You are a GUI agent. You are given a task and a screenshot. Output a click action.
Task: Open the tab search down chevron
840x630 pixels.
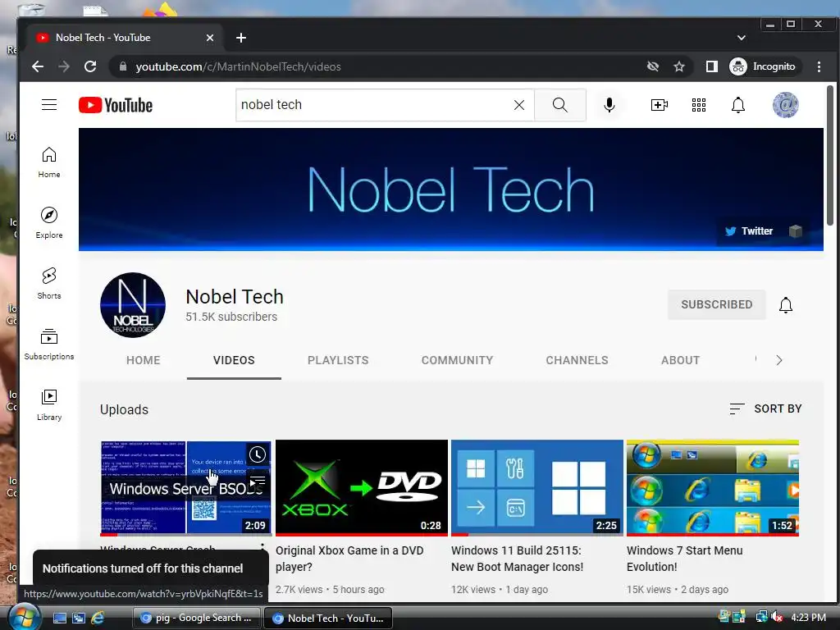(x=742, y=38)
